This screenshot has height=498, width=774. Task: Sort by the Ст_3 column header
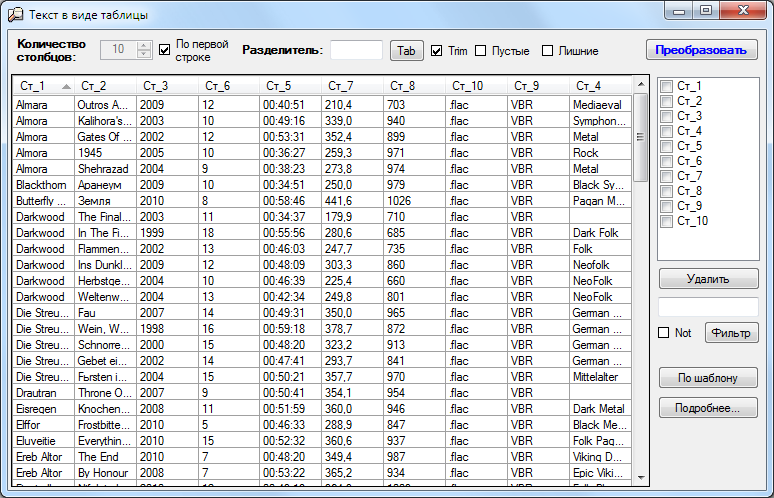[167, 86]
